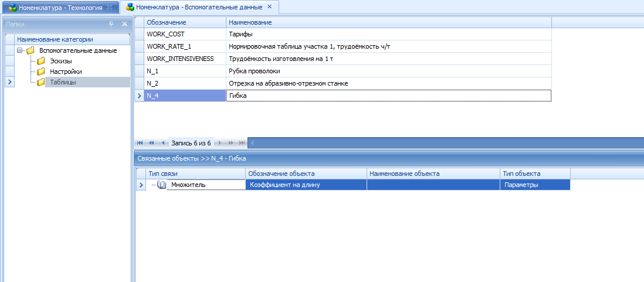644x282 pixels.
Task: Click Множитель book icon
Action: [161, 185]
